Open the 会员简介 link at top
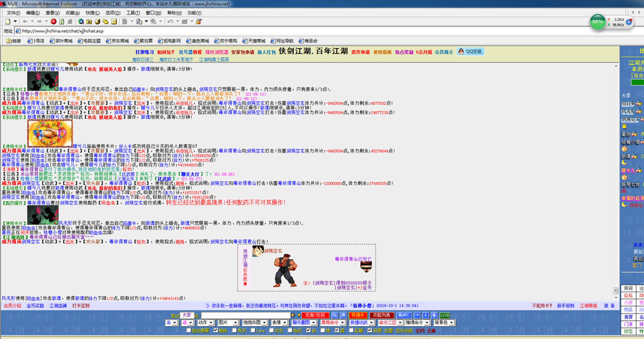 [444, 52]
